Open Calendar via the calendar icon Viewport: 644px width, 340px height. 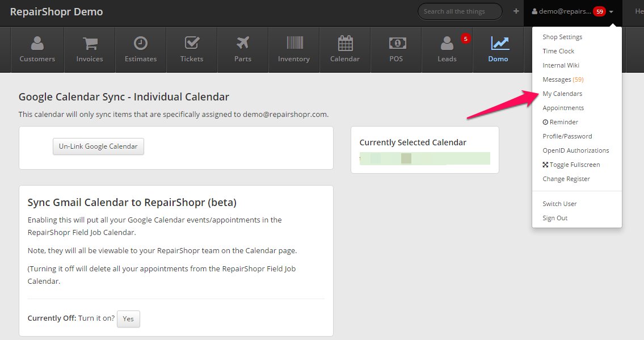(x=345, y=43)
